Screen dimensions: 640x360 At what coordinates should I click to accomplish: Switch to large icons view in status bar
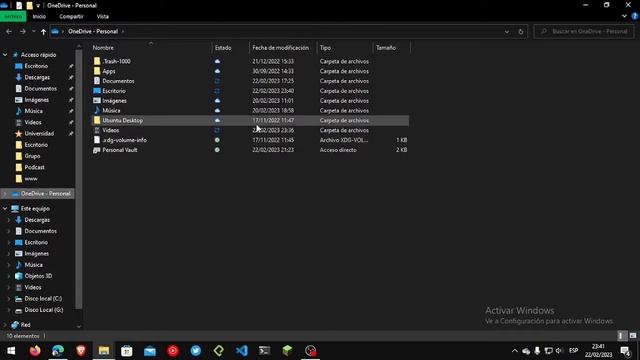click(x=633, y=336)
